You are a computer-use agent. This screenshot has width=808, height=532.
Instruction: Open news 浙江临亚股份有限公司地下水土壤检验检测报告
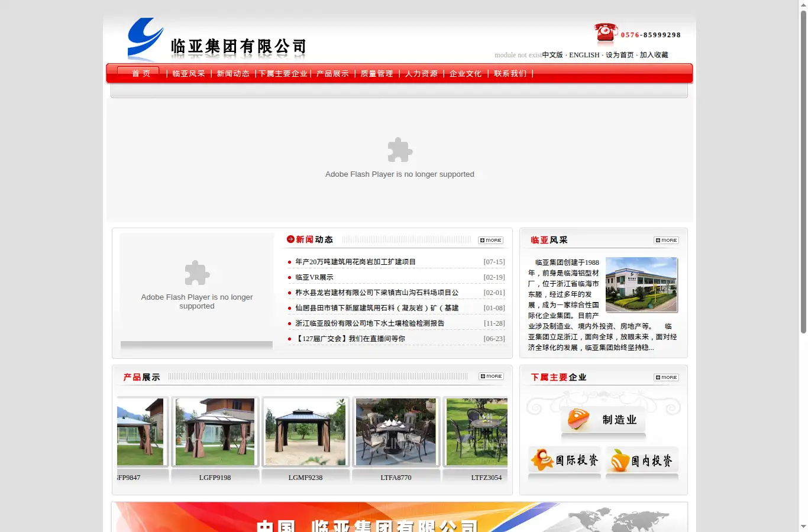[370, 323]
